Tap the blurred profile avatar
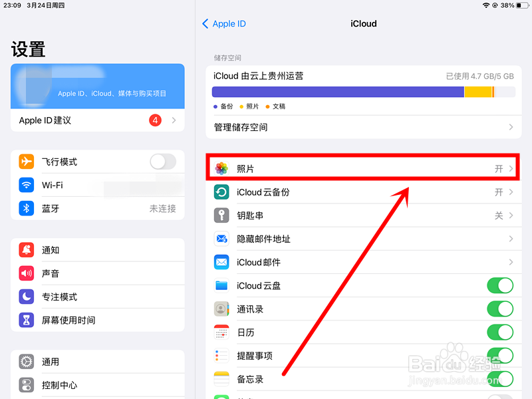Image resolution: width=532 pixels, height=399 pixels. click(x=34, y=85)
